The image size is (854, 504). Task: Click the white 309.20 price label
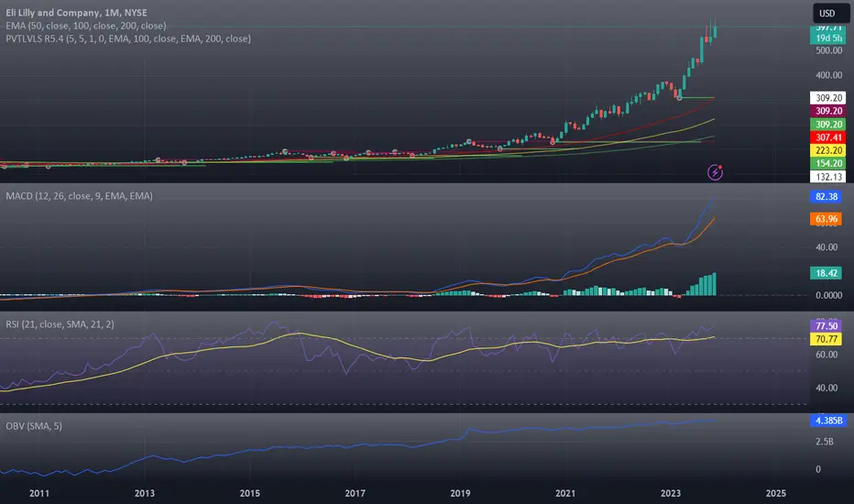[827, 98]
